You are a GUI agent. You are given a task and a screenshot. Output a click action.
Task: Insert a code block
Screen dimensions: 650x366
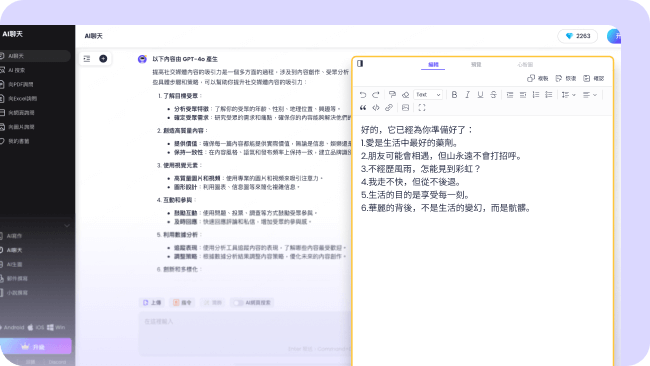point(376,108)
